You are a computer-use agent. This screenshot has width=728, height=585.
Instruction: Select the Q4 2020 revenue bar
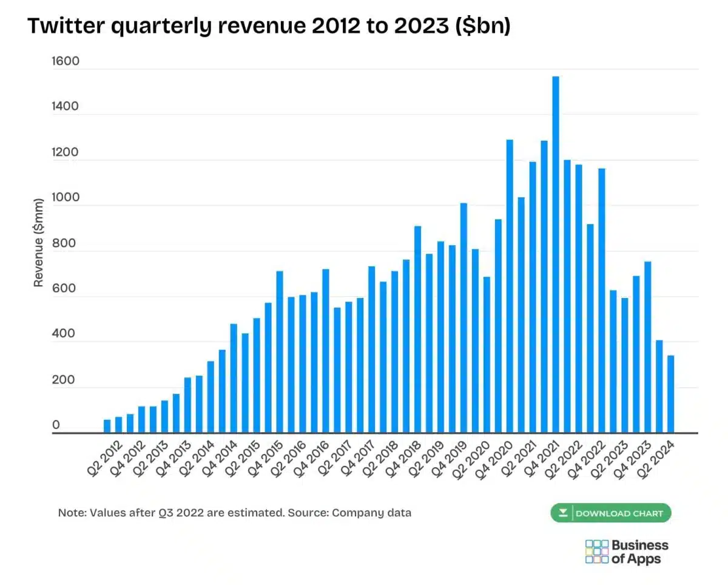coord(510,286)
